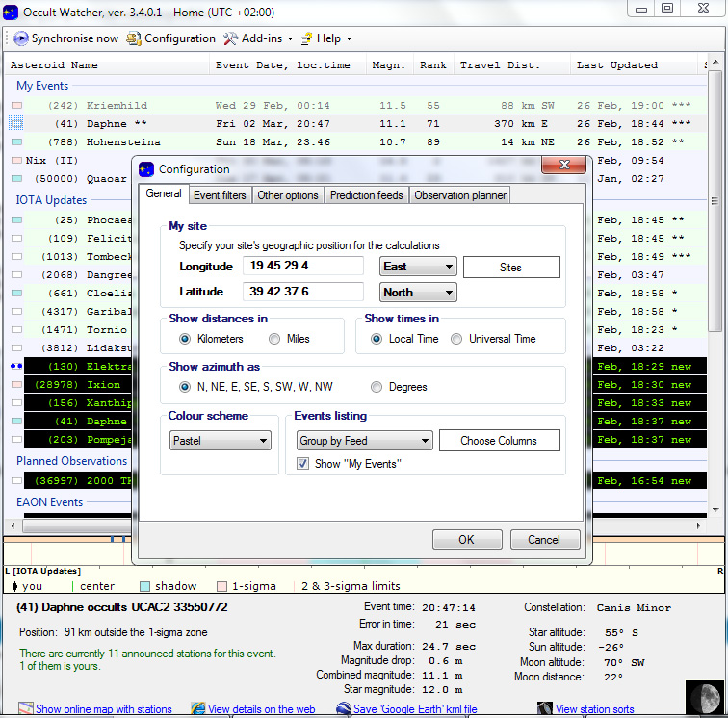Click the station sorts icon
Screen dimensions: 728x718
click(x=545, y=708)
